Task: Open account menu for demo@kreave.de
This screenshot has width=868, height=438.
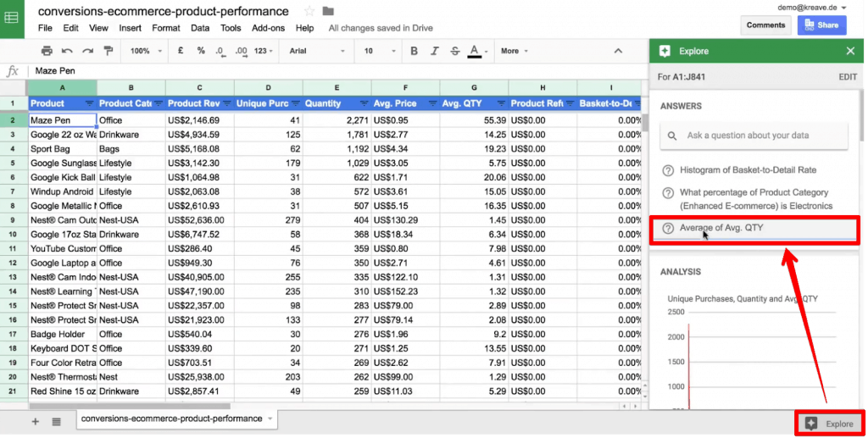Action: tap(811, 8)
